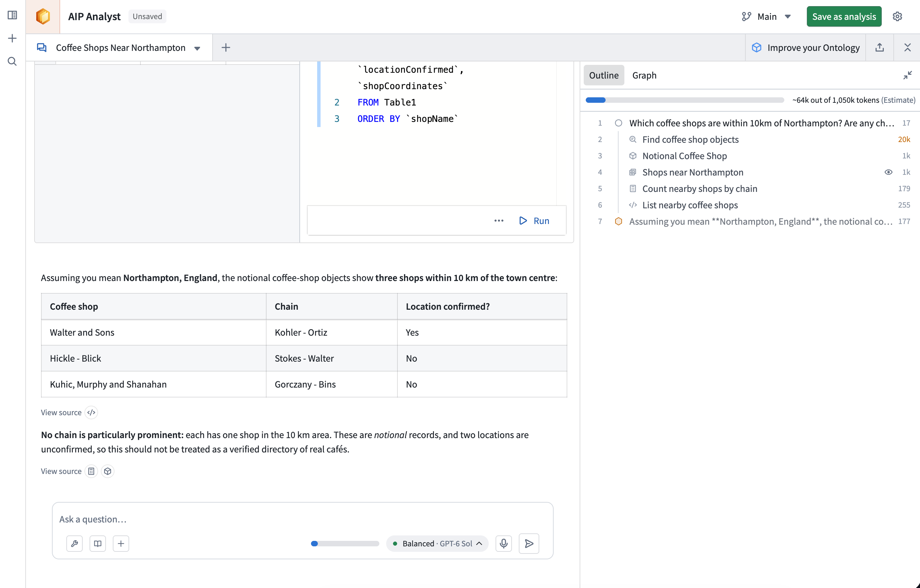Click the plus icon in left sidebar
This screenshot has height=588, width=920.
tap(12, 38)
